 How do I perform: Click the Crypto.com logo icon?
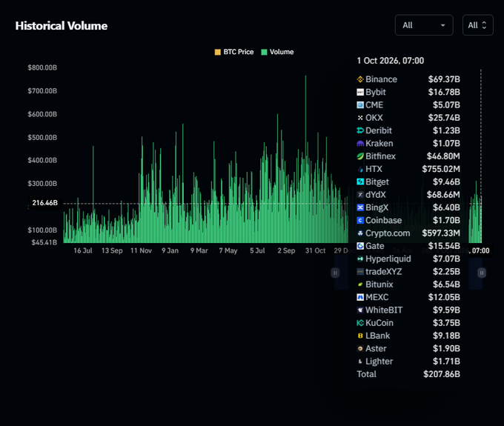pos(360,233)
